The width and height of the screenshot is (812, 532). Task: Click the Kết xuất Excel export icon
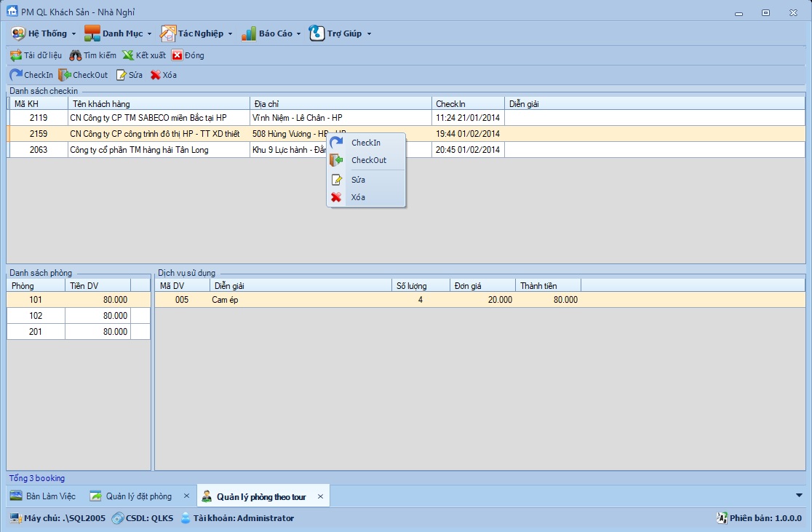click(128, 55)
